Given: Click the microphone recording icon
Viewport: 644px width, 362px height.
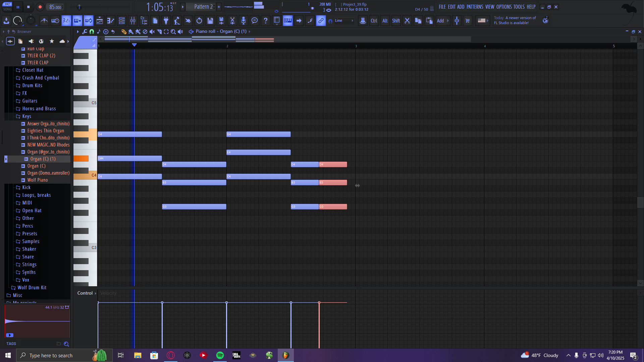Looking at the screenshot, I should [244, 21].
